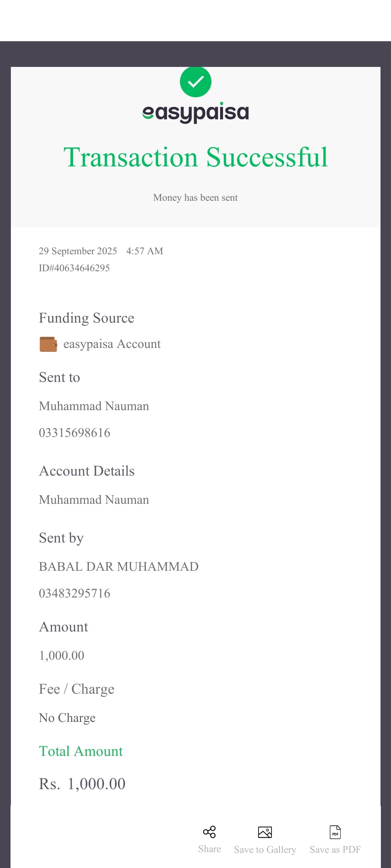Viewport: 391px width, 868px height.
Task: Tap the brown wallet icon
Action: pyautogui.click(x=48, y=344)
